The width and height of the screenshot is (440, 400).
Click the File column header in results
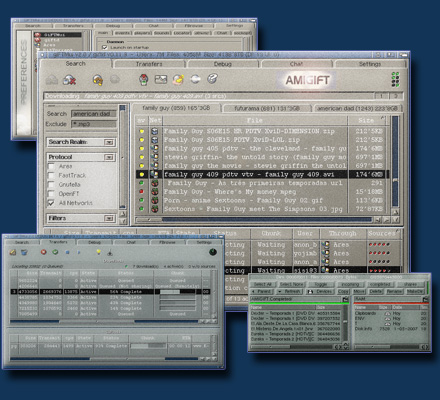pyautogui.click(x=255, y=120)
